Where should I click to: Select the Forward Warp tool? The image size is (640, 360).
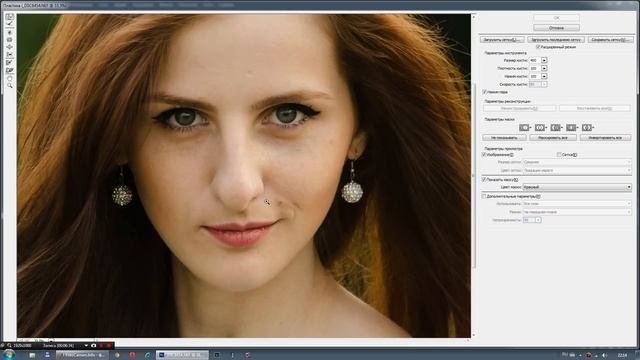click(x=9, y=17)
